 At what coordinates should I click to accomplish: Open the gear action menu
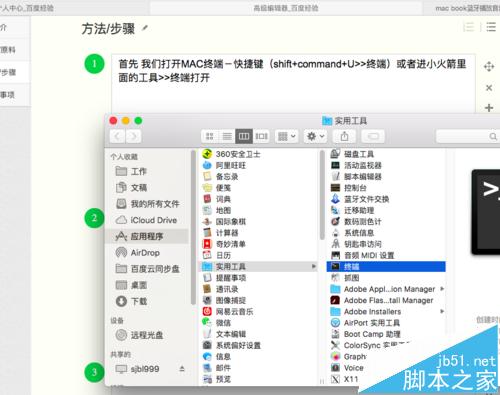315,136
